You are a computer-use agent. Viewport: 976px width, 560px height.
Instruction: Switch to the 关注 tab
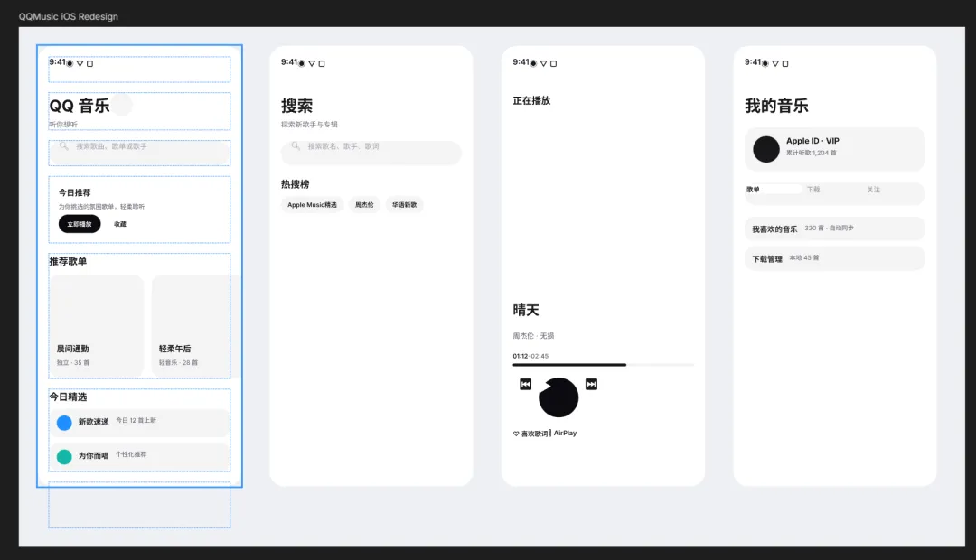pyautogui.click(x=874, y=189)
